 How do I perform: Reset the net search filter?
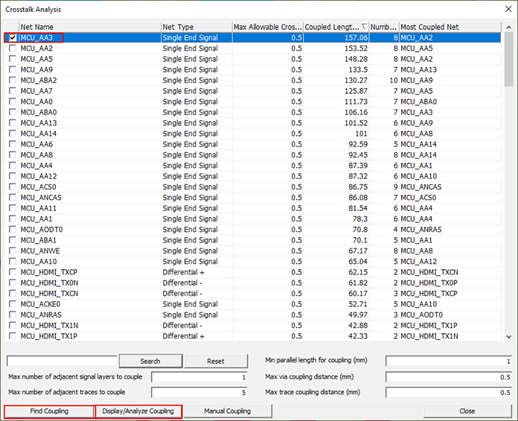(x=216, y=361)
